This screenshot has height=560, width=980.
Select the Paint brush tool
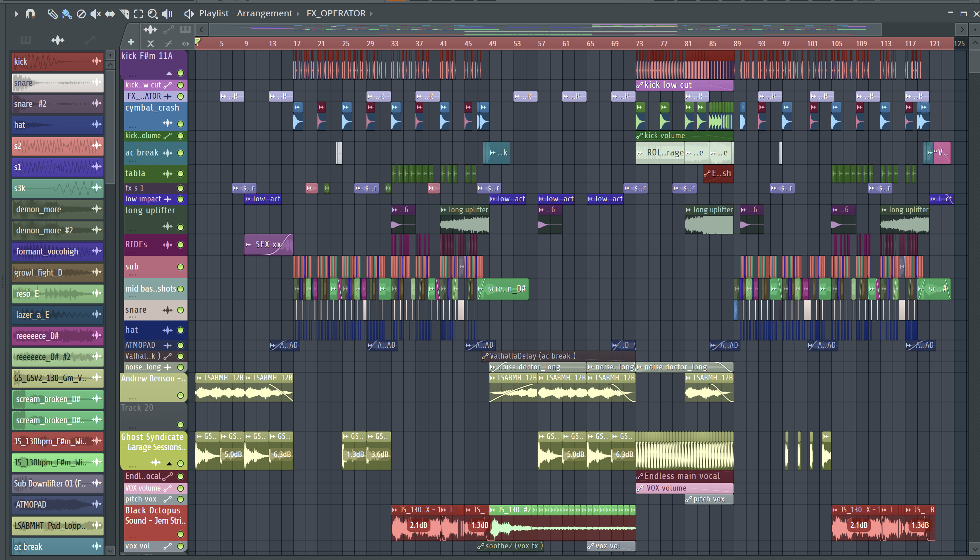(x=67, y=14)
